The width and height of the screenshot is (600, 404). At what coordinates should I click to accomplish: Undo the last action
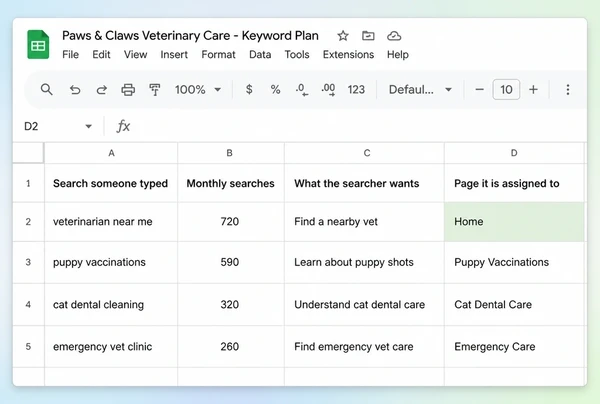[x=75, y=90]
